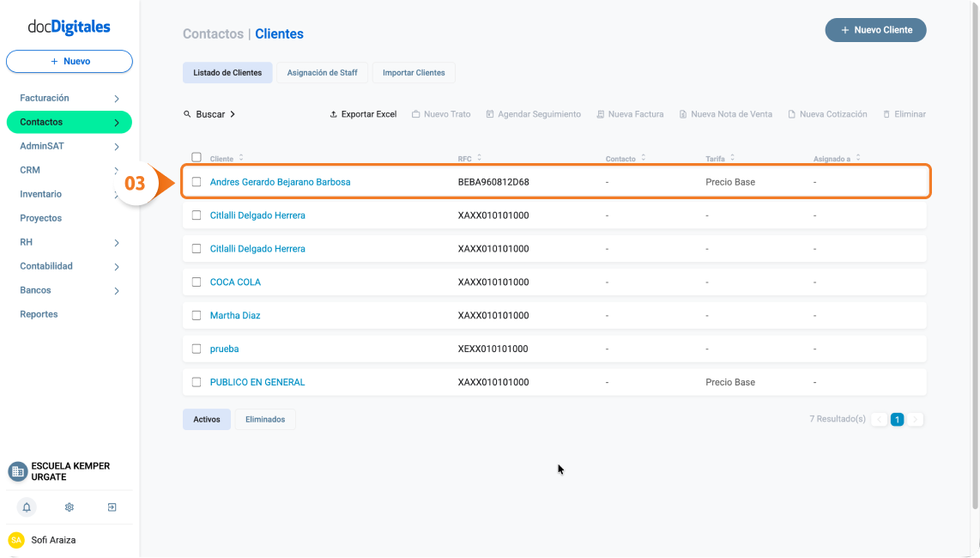Open client COCA COLA
The width and height of the screenshot is (980, 558).
click(x=236, y=282)
